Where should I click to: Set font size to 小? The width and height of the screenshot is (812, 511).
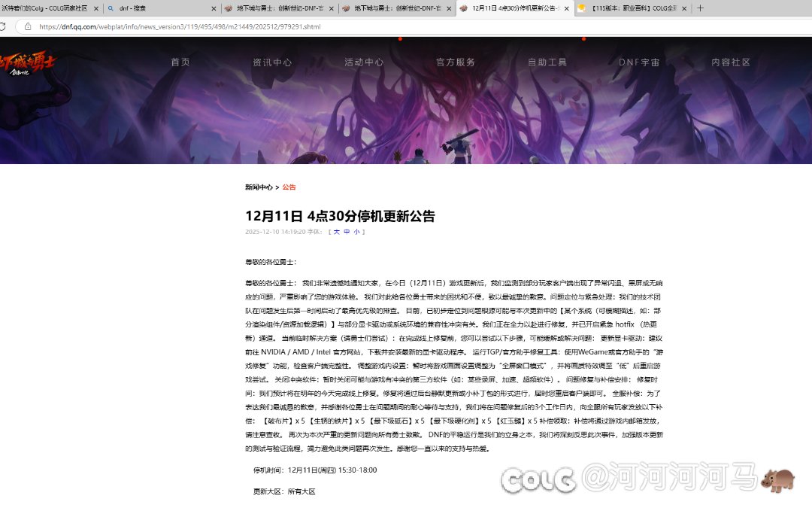click(x=356, y=232)
